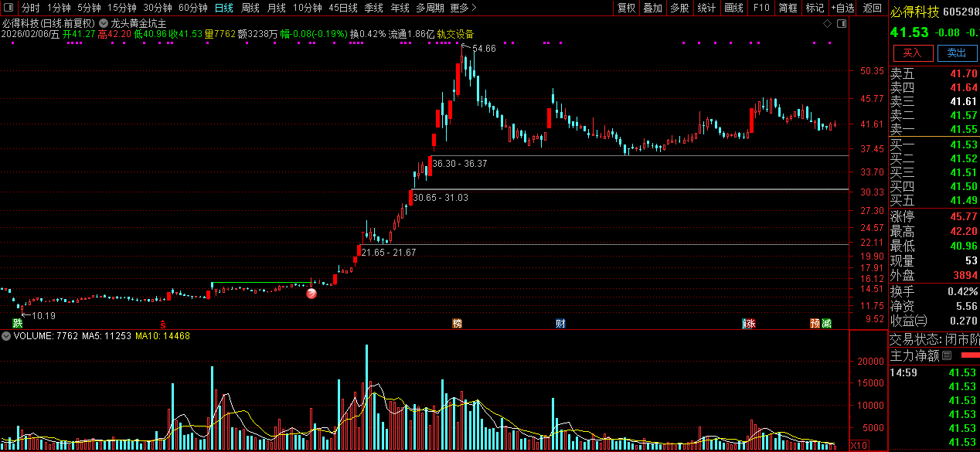
Task: Select the 10分钟 period tab
Action: (x=308, y=8)
